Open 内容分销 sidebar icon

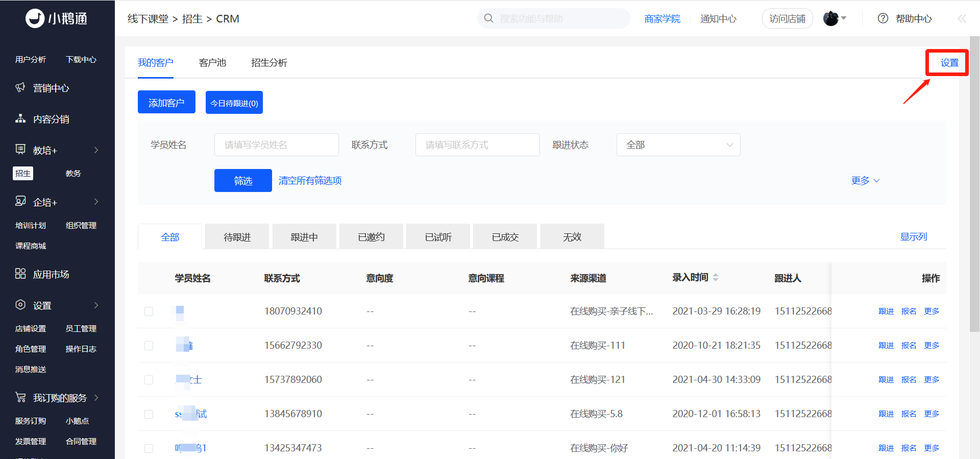click(20, 118)
